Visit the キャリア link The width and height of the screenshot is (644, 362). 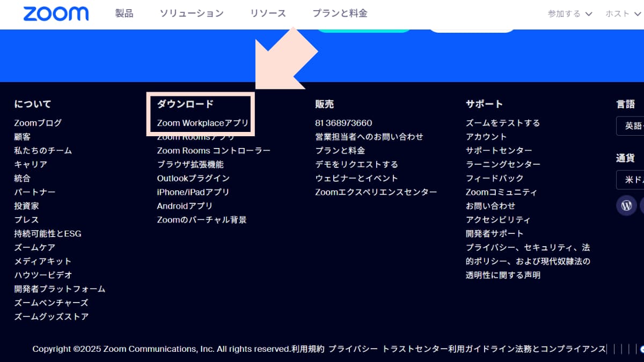tap(31, 165)
